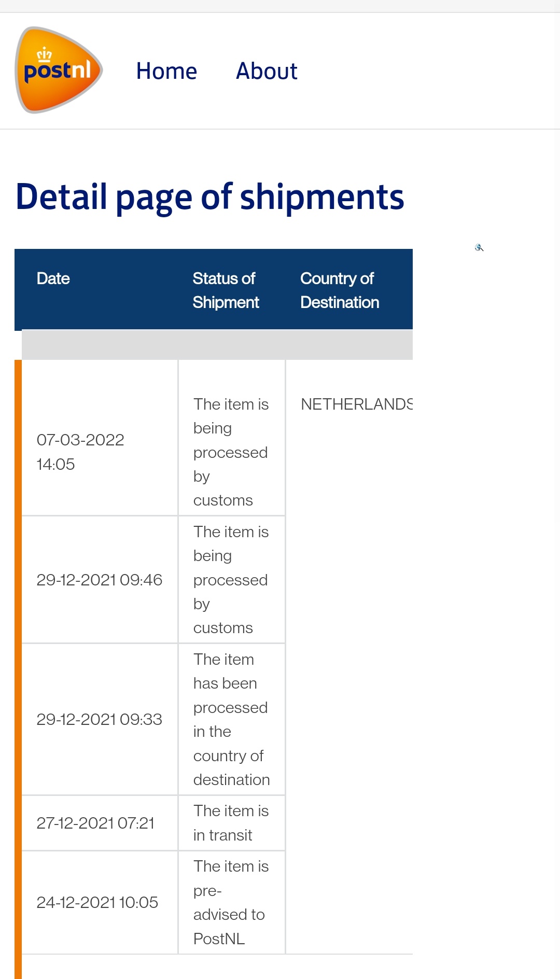560x979 pixels.
Task: Click the PostNL orange logo
Action: [x=59, y=70]
